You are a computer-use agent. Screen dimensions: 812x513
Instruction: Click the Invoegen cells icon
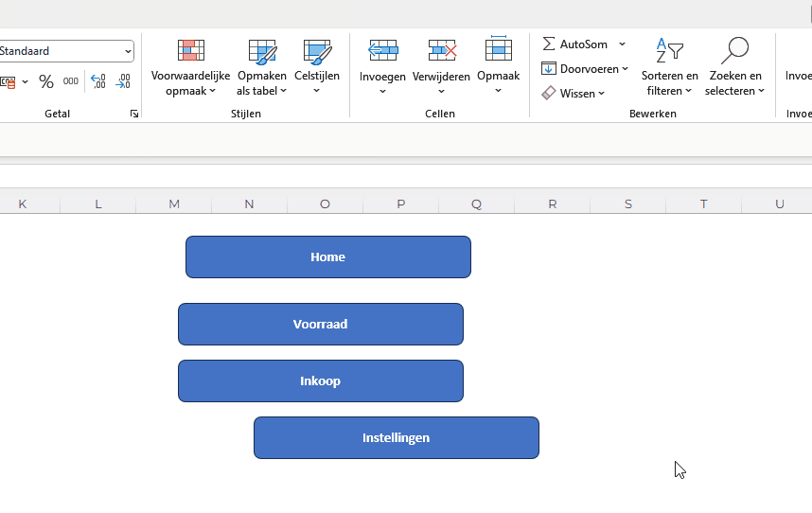click(x=382, y=51)
